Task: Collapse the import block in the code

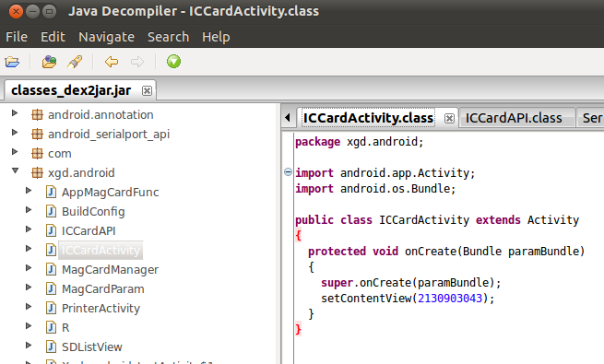Action: click(288, 172)
